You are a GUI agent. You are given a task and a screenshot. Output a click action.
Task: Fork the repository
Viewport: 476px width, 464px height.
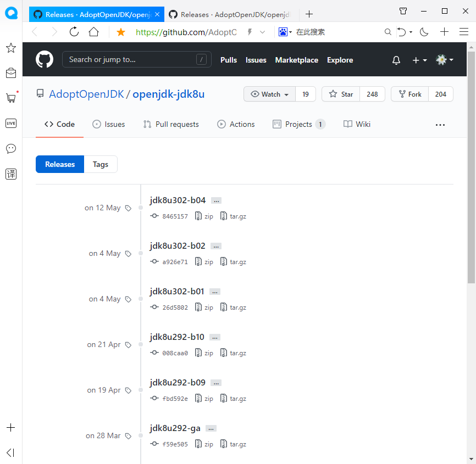410,94
